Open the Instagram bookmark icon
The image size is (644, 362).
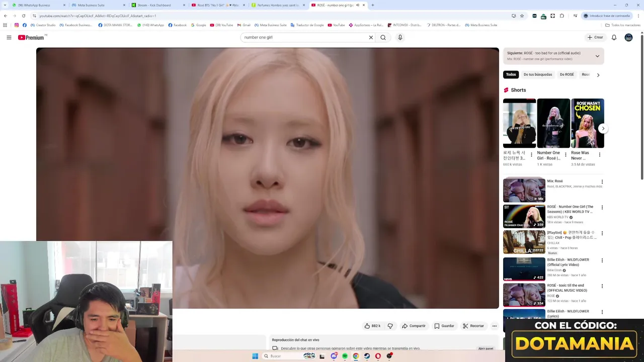(x=17, y=25)
